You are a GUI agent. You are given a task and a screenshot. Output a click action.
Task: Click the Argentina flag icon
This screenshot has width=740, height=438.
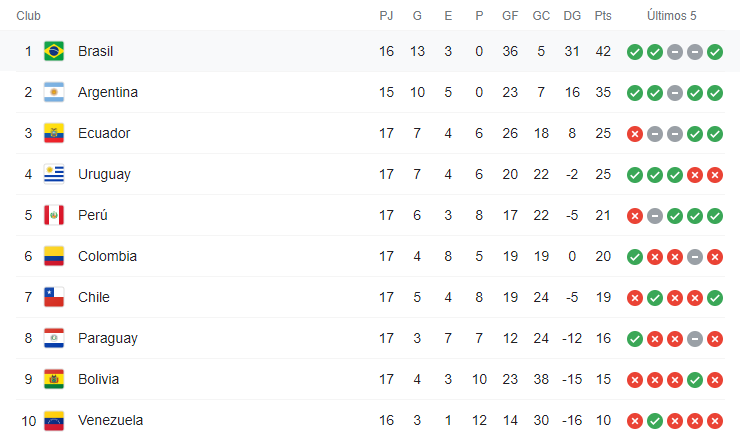coord(54,92)
